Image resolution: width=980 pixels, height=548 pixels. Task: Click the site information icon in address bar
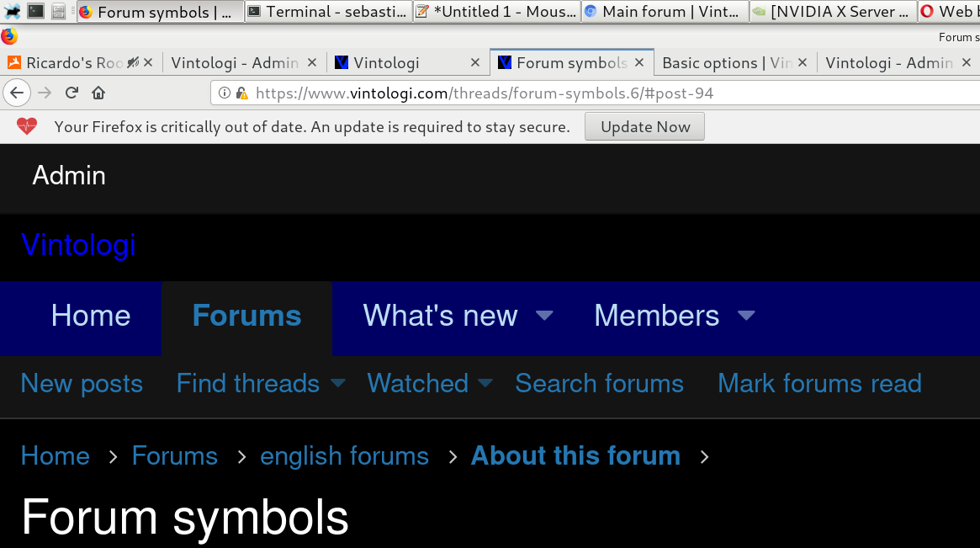coord(225,93)
